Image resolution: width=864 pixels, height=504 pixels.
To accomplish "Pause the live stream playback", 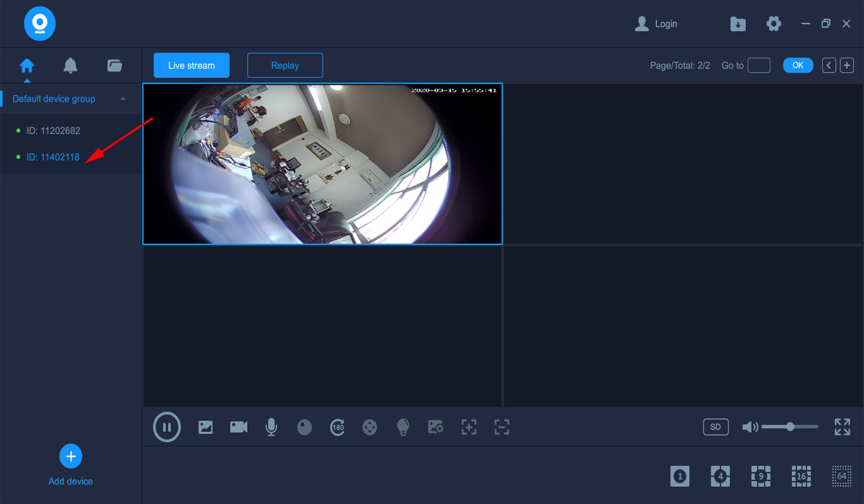I will 166,427.
